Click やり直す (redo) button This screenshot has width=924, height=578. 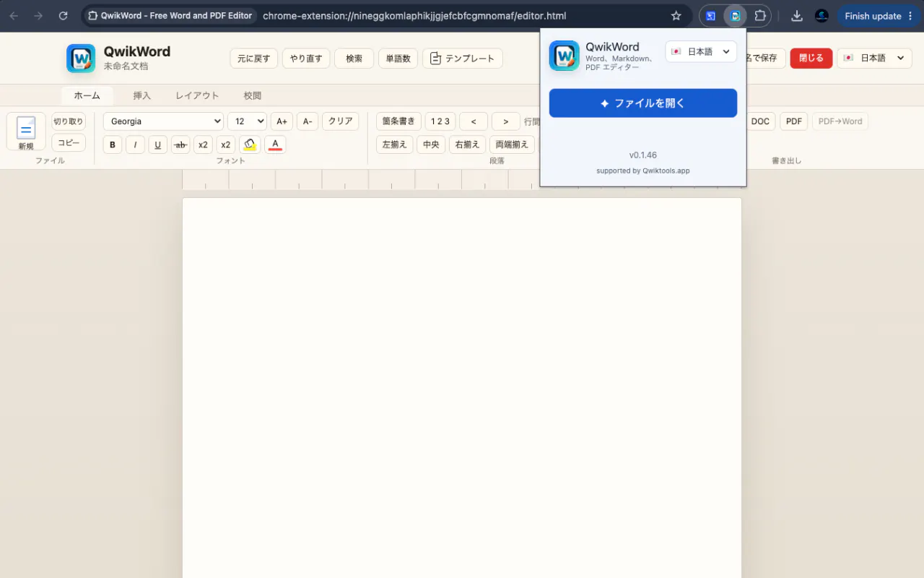point(306,59)
